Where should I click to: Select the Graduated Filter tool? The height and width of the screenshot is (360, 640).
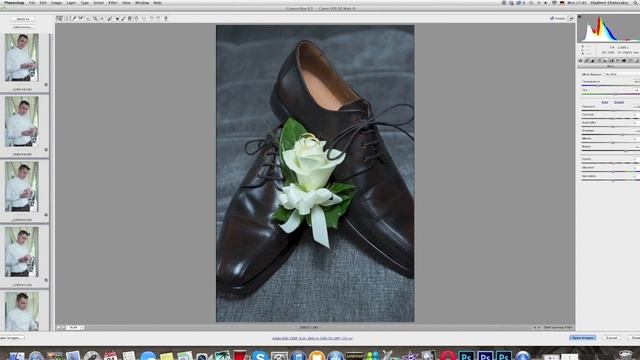coord(130,18)
